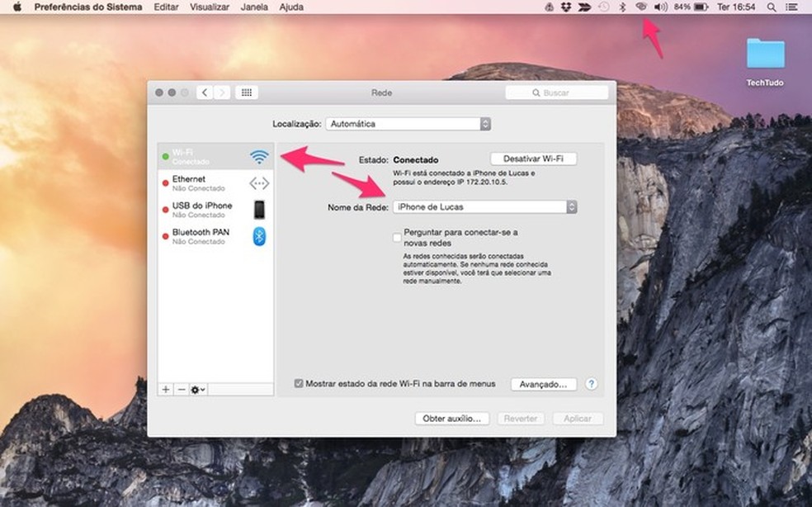The height and width of the screenshot is (507, 812).
Task: Open the Janela menu
Action: 254,7
